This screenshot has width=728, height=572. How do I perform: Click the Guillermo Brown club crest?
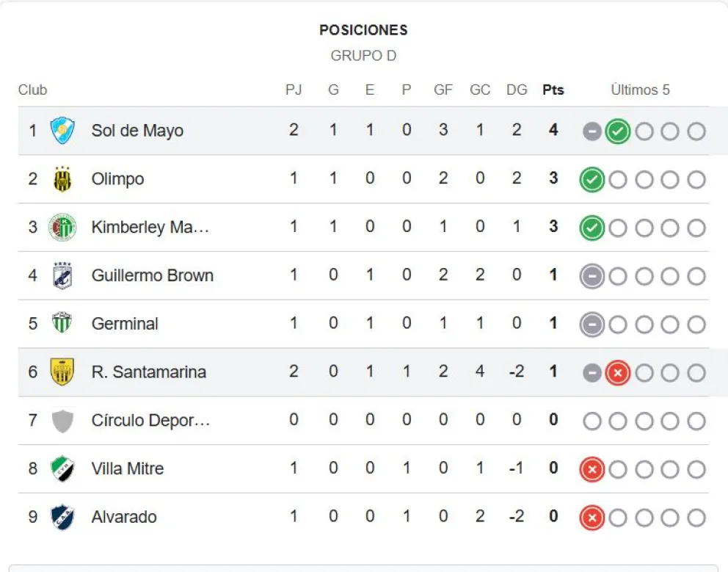[62, 276]
